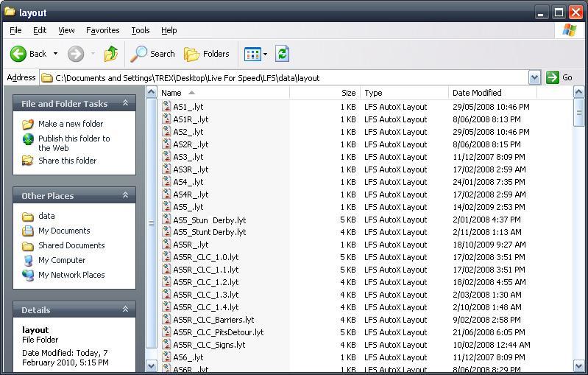Open the Views dropdown icon
588x375 pixels.
click(x=256, y=54)
